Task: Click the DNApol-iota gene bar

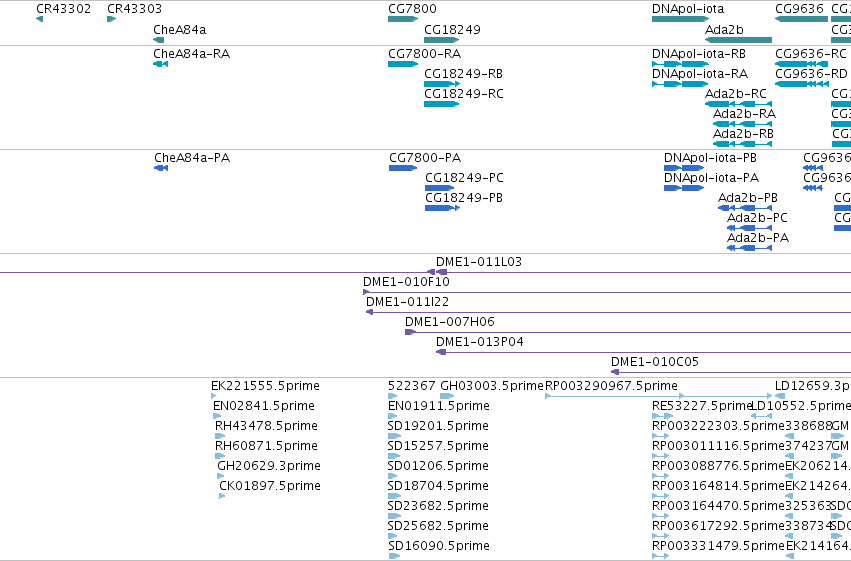Action: pyautogui.click(x=681, y=19)
